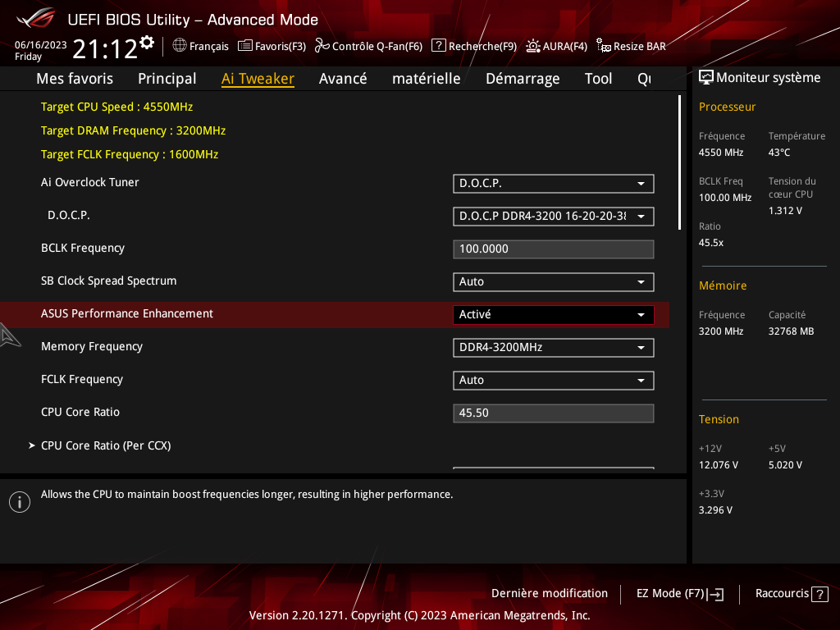Viewport: 840px width, 630px height.
Task: Switch to Démarrage tab
Action: pos(523,79)
